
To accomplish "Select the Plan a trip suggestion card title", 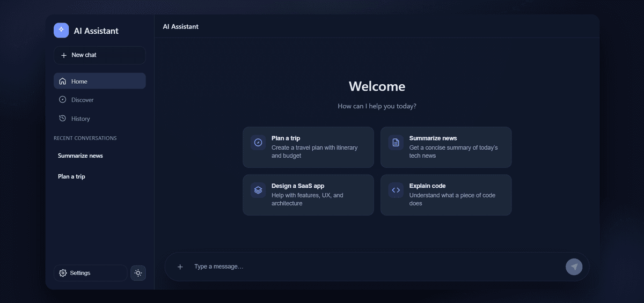I will tap(286, 138).
